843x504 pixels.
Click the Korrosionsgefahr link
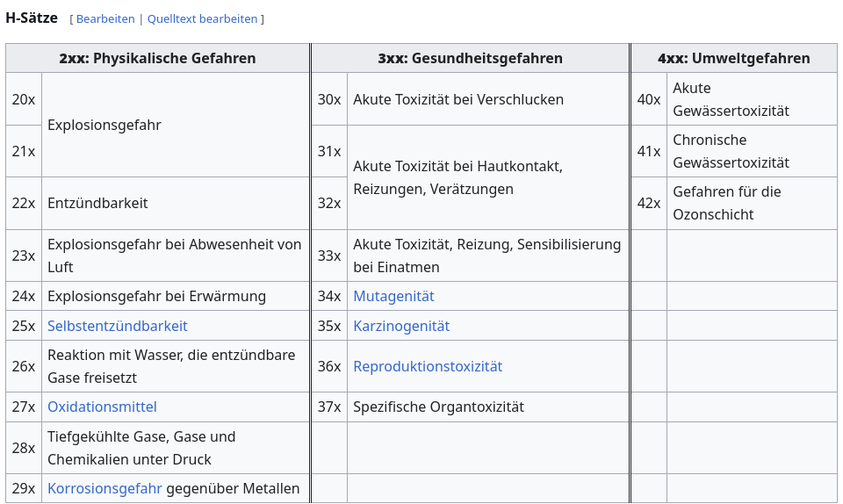[104, 488]
